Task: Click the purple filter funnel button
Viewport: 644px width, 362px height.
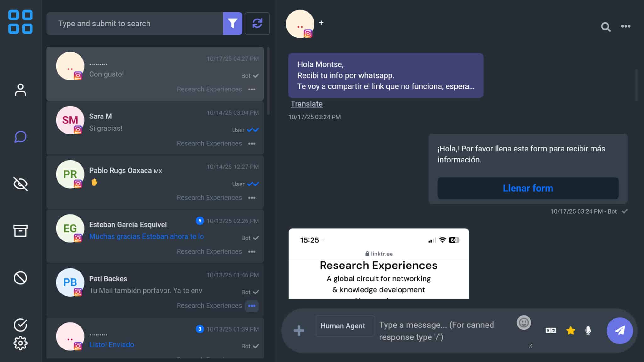Action: click(x=232, y=23)
